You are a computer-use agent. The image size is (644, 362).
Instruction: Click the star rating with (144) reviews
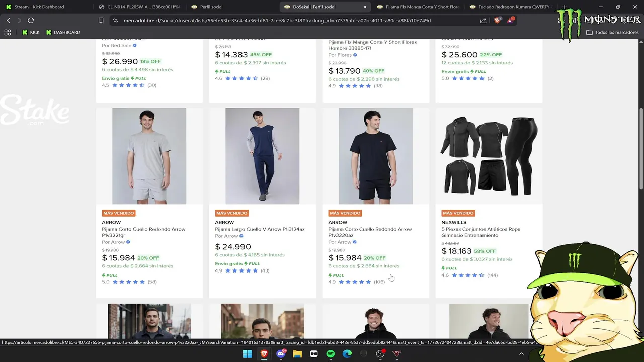[469, 275]
